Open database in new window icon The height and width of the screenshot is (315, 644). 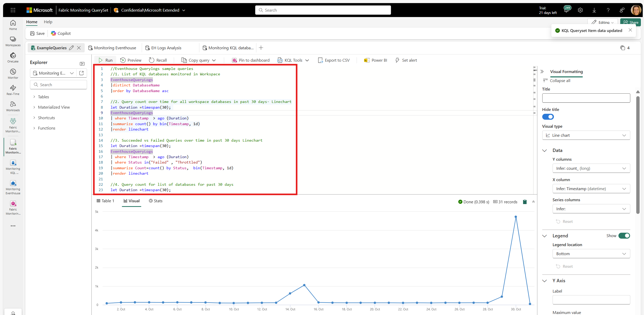click(x=82, y=73)
